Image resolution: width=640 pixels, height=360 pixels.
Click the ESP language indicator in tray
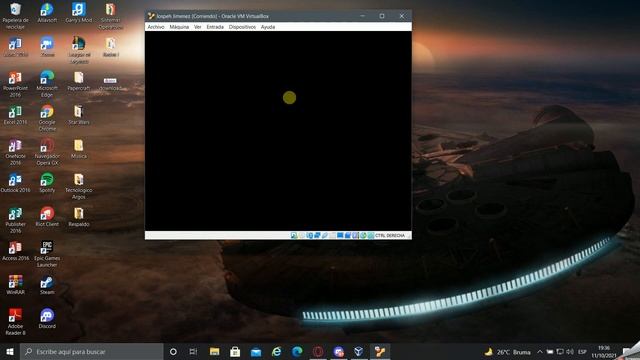[x=582, y=351]
